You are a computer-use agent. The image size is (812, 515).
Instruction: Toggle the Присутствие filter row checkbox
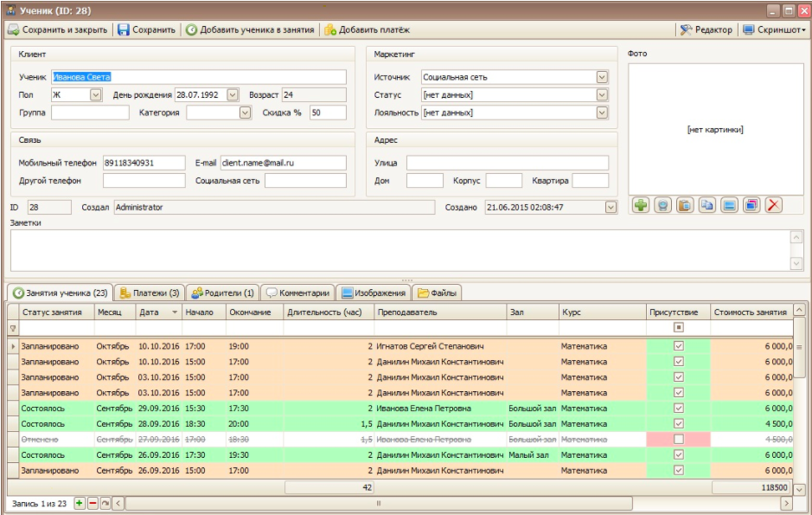pyautogui.click(x=679, y=328)
